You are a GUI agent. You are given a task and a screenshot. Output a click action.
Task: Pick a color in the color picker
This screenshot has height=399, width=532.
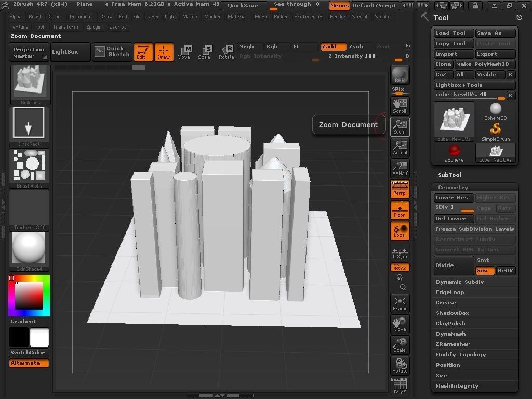click(29, 296)
